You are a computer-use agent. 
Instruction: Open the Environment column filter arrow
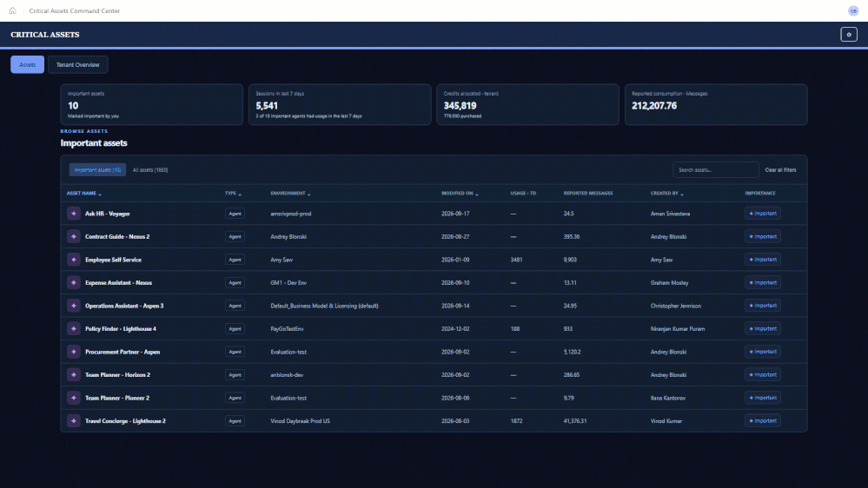coord(309,195)
